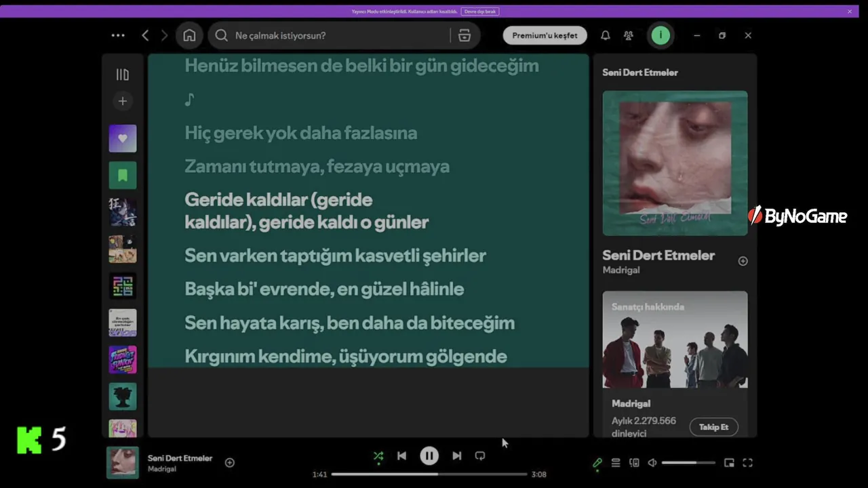Create a playlist with the plus icon
This screenshot has height=488, width=868.
point(123,101)
